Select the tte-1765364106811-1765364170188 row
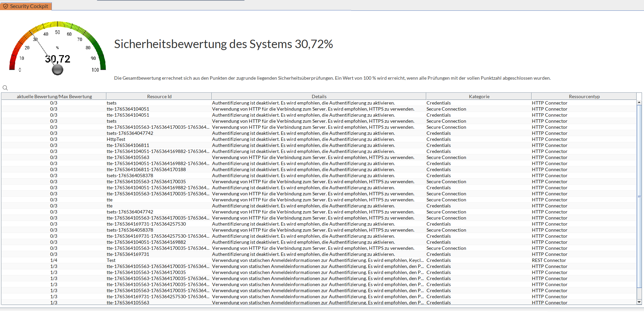Image resolution: width=644 pixels, height=312 pixels. point(146,169)
